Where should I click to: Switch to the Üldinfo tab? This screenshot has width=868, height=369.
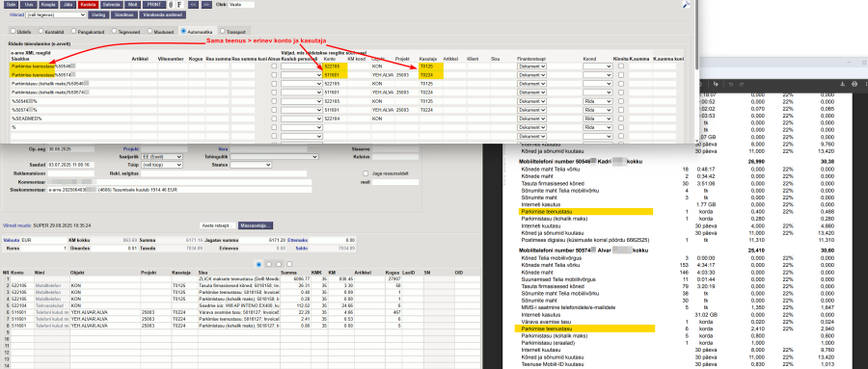point(22,31)
